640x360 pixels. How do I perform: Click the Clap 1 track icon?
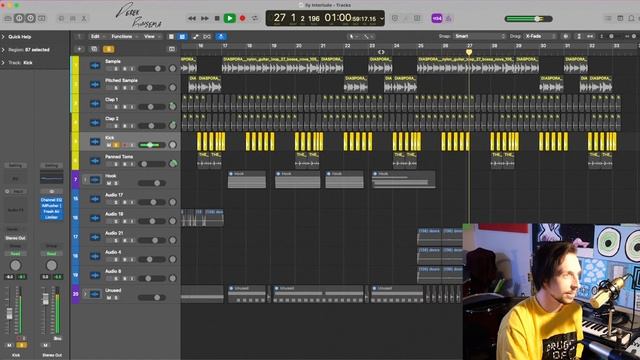[95, 104]
